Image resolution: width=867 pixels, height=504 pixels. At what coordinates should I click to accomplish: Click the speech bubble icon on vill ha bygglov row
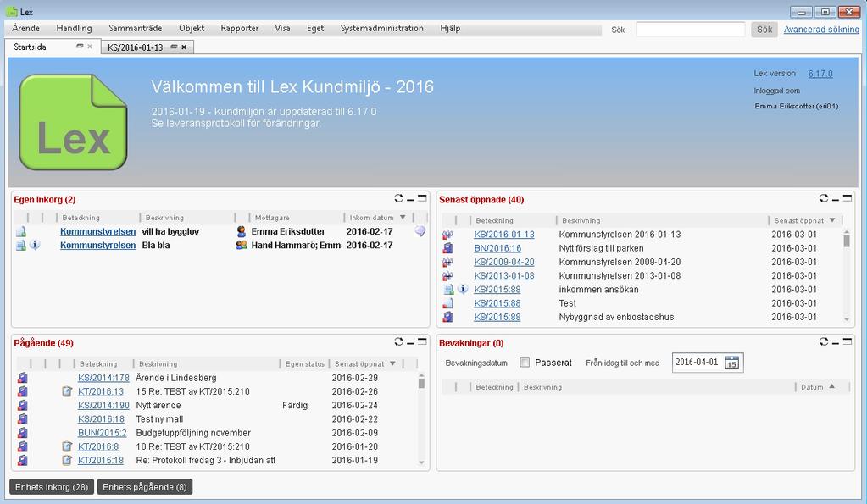420,231
